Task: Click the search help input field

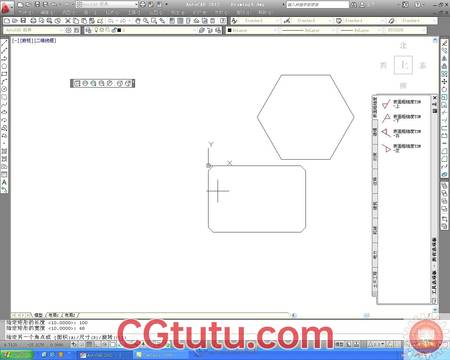Action: [x=317, y=5]
